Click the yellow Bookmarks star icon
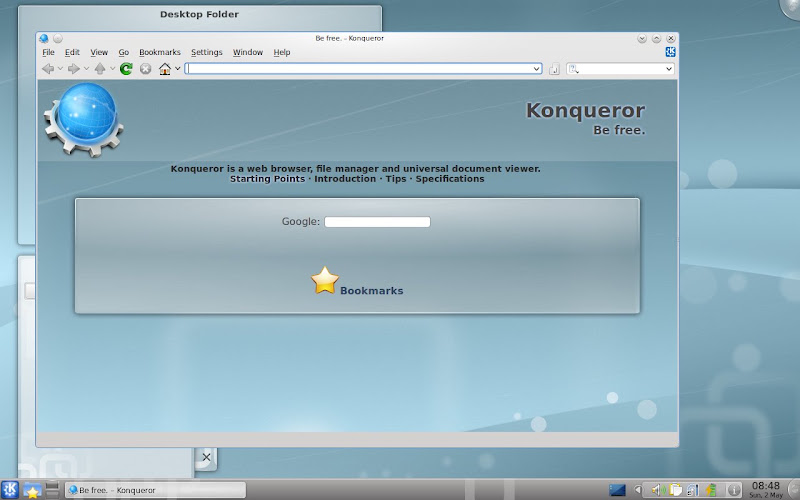 (325, 280)
